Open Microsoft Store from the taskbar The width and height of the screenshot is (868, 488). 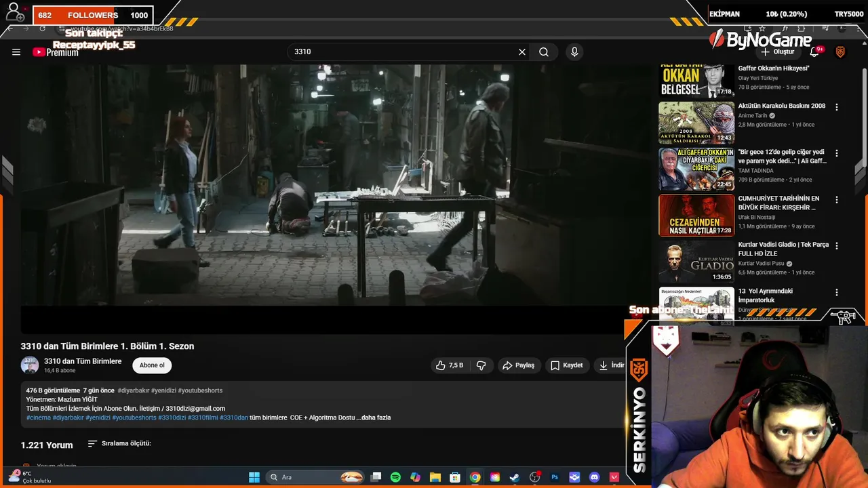(455, 477)
